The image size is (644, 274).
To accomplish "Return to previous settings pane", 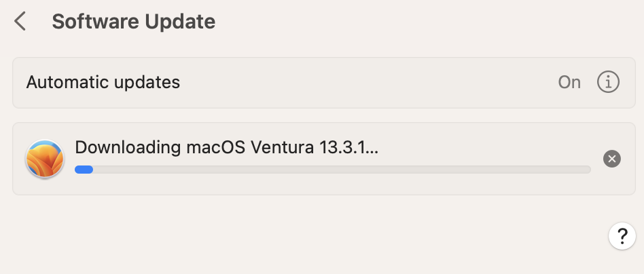I will tap(20, 21).
